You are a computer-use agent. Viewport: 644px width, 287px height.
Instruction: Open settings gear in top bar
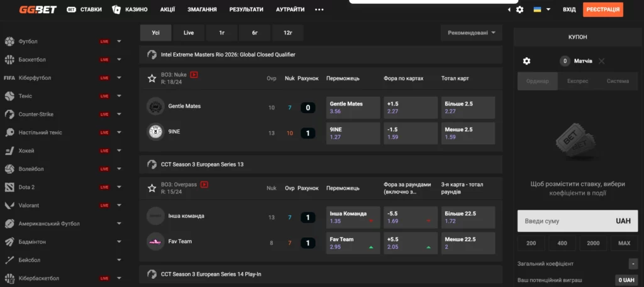(x=519, y=9)
